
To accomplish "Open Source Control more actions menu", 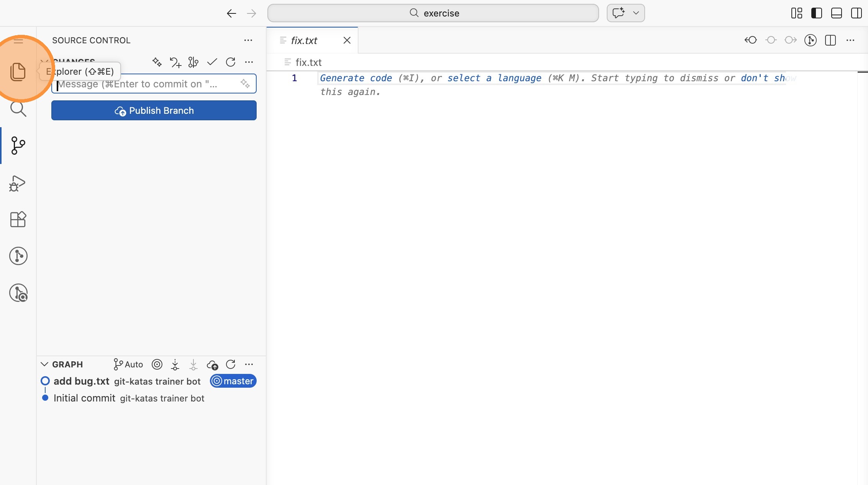I will (248, 40).
